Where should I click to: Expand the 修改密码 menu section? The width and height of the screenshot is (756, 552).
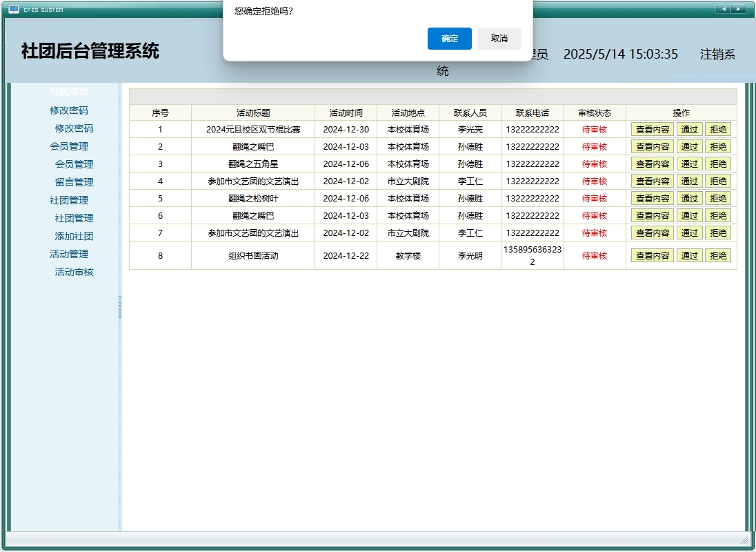click(x=69, y=110)
